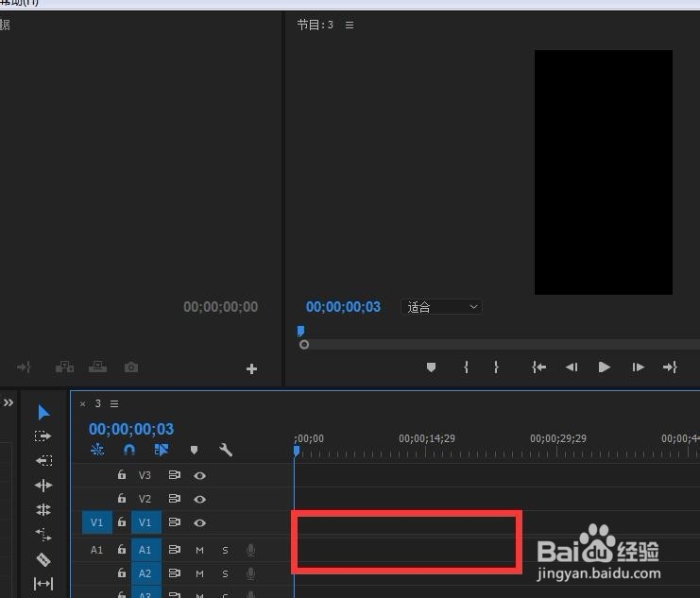Mark In point in Program monitor
This screenshot has height=598, width=700.
(466, 367)
